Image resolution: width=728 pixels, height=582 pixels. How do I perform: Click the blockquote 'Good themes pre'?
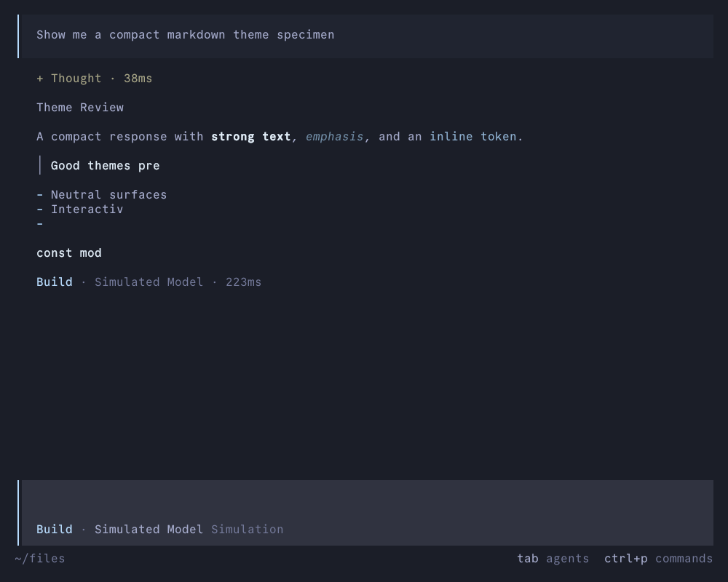[x=105, y=166]
